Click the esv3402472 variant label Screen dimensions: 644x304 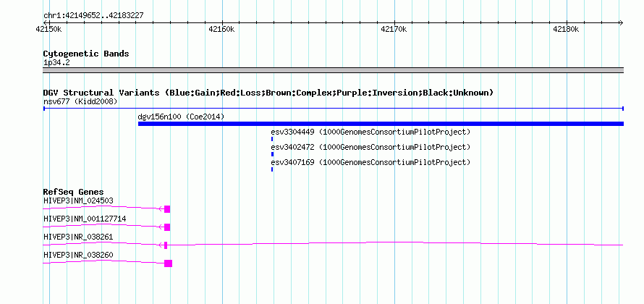tap(370, 147)
